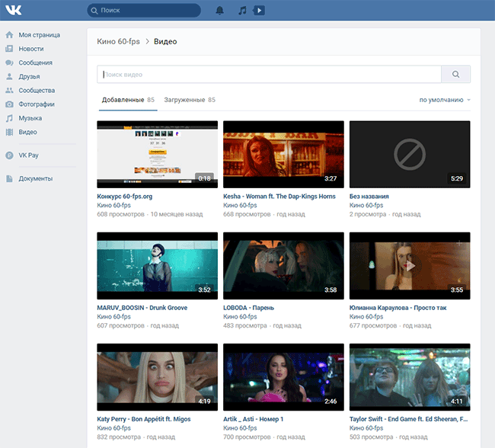Click the add plus icon on Юлианна Караулова thumbnail
This screenshot has width=495, height=448.
coord(459,243)
